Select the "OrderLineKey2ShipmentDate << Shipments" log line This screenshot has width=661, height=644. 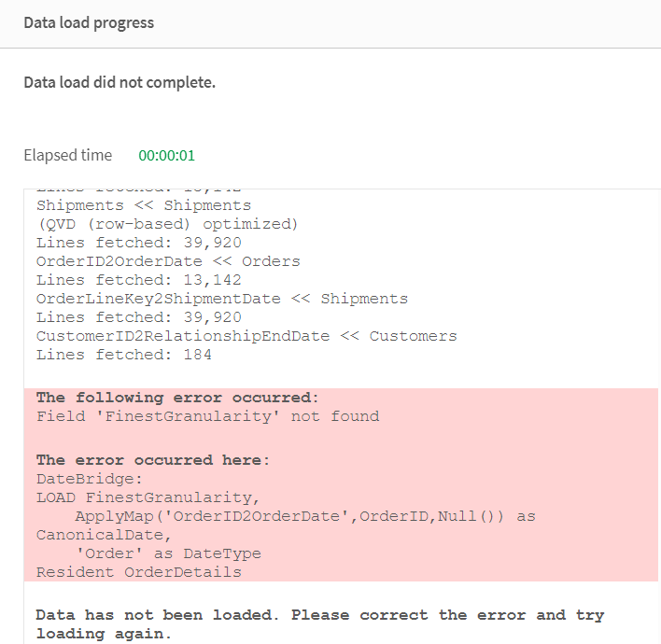[x=222, y=299]
